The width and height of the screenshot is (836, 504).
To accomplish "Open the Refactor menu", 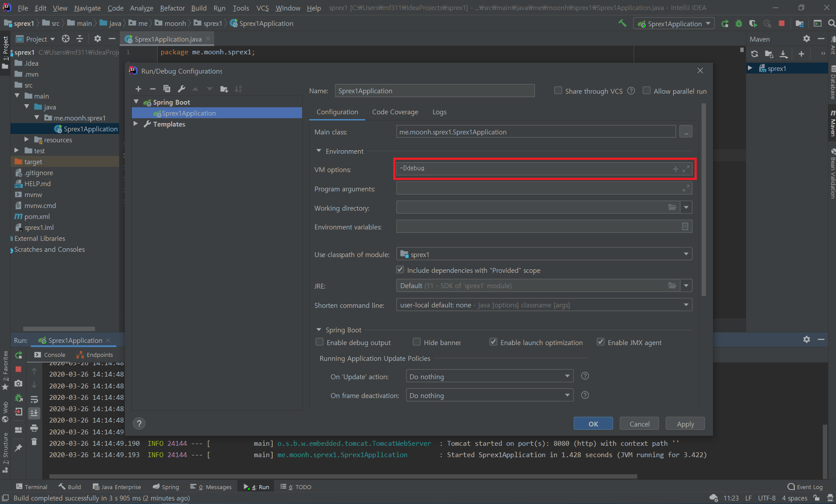I will (172, 8).
